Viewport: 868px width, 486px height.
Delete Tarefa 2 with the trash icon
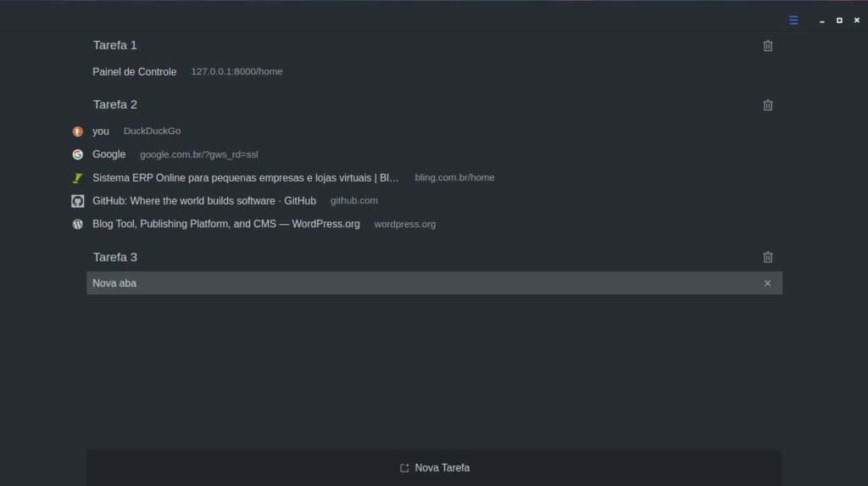(768, 105)
